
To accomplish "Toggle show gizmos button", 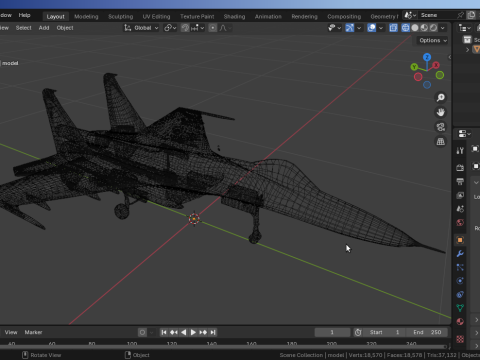I will [350, 28].
